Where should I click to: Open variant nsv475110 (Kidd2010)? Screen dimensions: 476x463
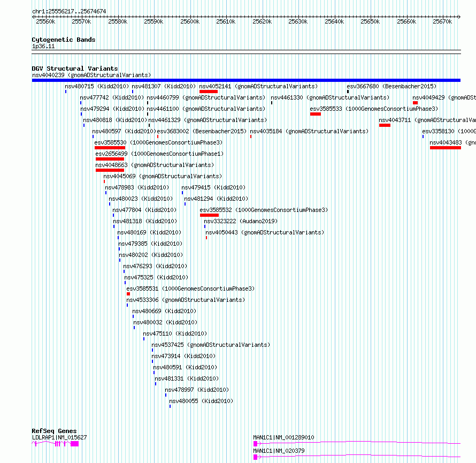pyautogui.click(x=175, y=333)
